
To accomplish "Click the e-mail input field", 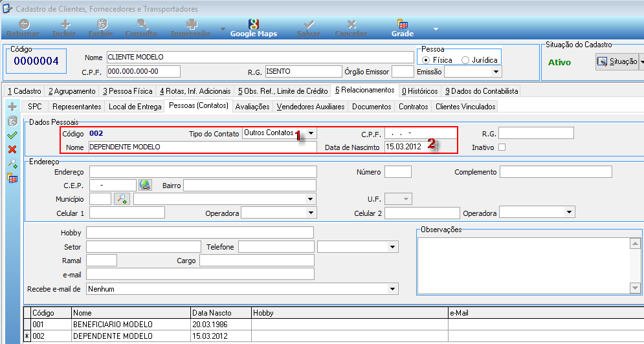I will [200, 274].
